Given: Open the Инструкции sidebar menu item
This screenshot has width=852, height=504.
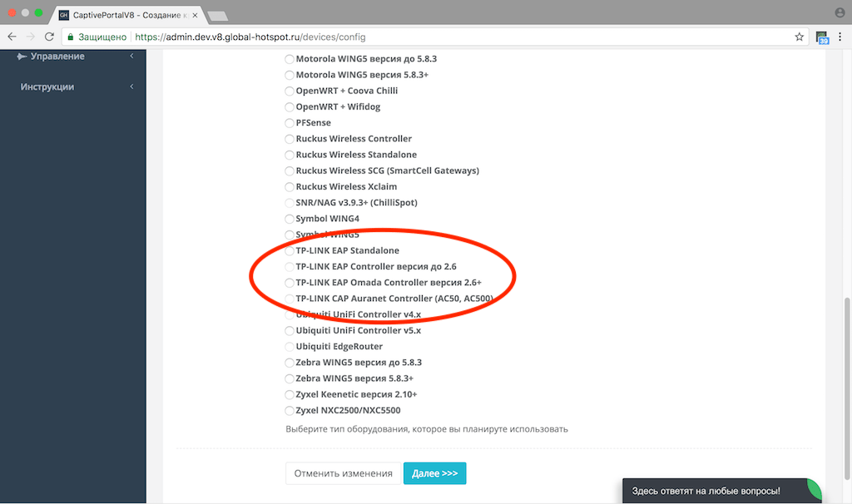Looking at the screenshot, I should (x=47, y=86).
